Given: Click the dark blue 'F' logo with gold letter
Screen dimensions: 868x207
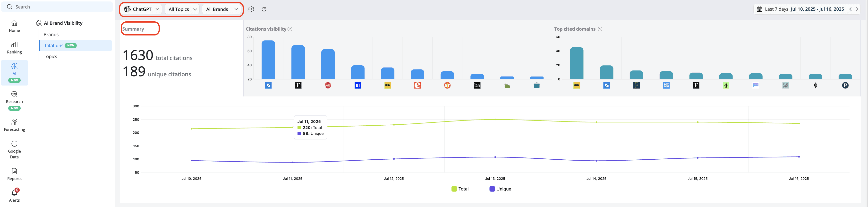Looking at the screenshot, I should [x=637, y=85].
